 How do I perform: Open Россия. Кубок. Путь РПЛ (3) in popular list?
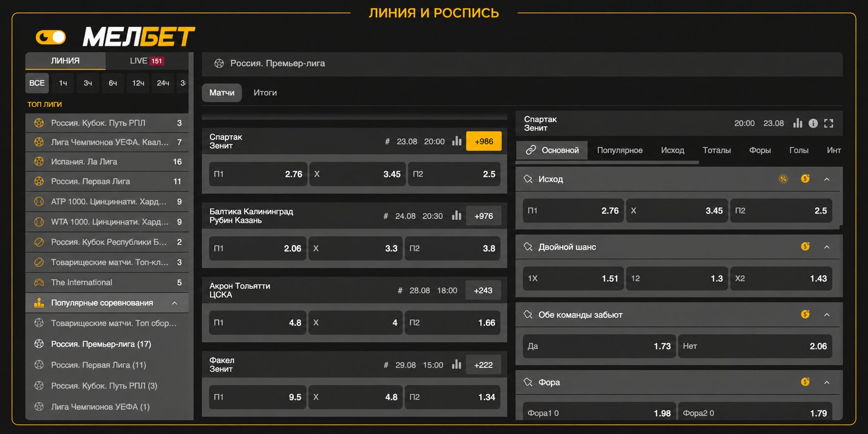tap(107, 386)
